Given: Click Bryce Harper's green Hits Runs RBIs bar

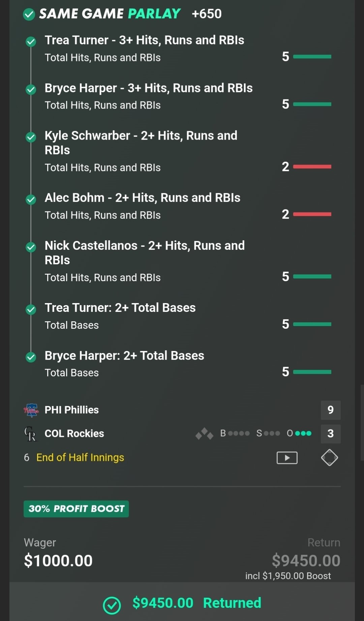Looking at the screenshot, I should point(312,105).
